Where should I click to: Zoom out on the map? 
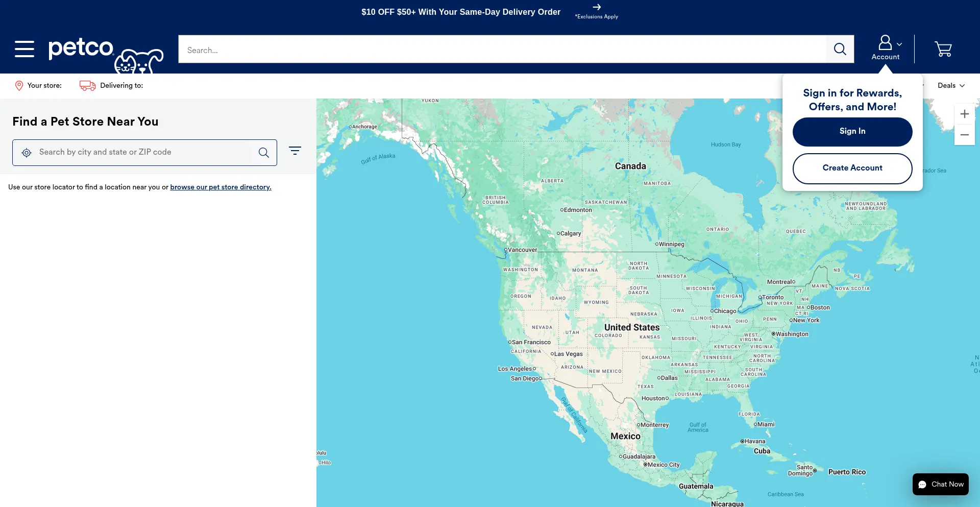coord(964,135)
